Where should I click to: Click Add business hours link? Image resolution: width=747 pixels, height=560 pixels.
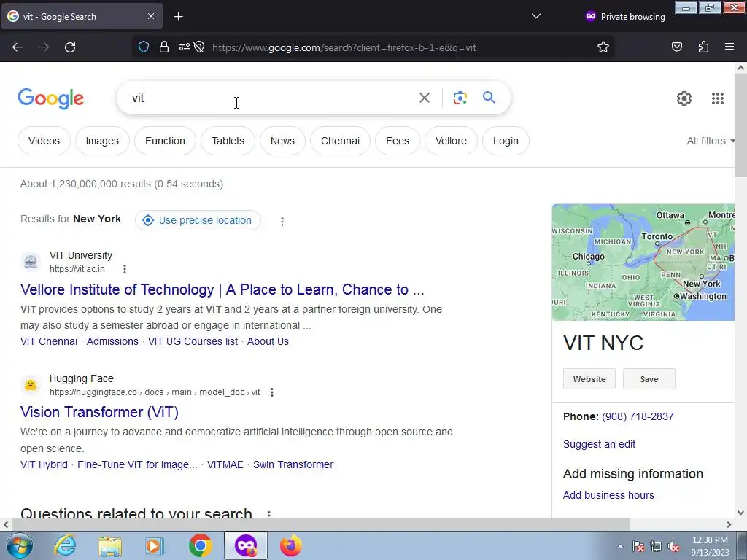point(608,495)
